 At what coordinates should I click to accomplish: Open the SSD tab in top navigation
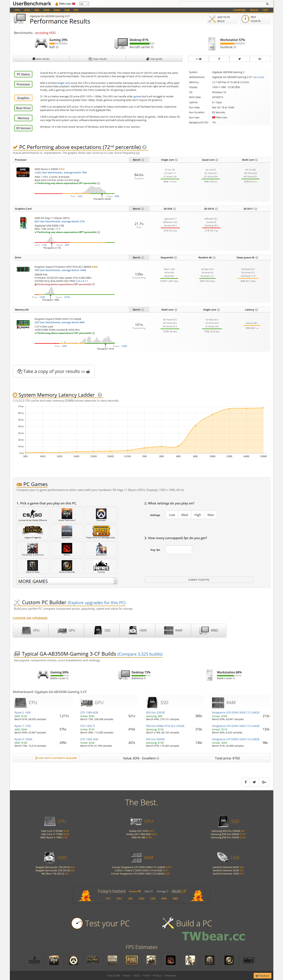[37, 10]
